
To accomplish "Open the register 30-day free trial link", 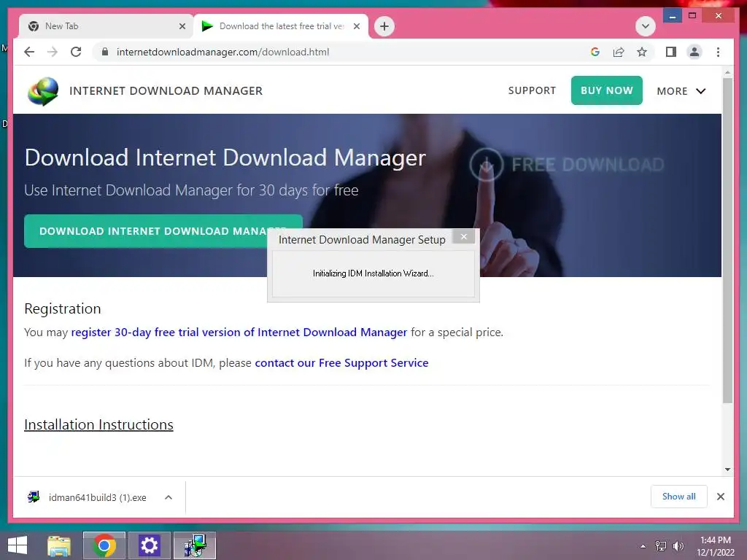I will [x=239, y=332].
